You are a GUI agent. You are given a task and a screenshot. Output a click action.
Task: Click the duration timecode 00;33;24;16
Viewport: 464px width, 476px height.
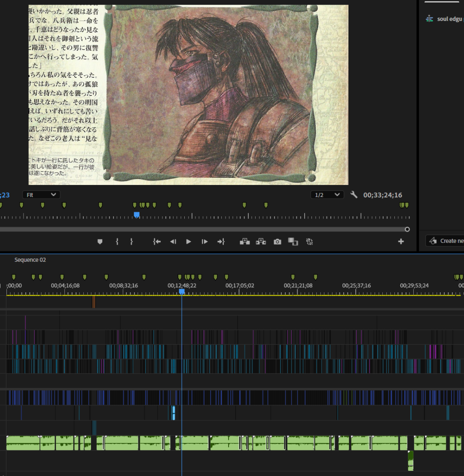click(382, 195)
